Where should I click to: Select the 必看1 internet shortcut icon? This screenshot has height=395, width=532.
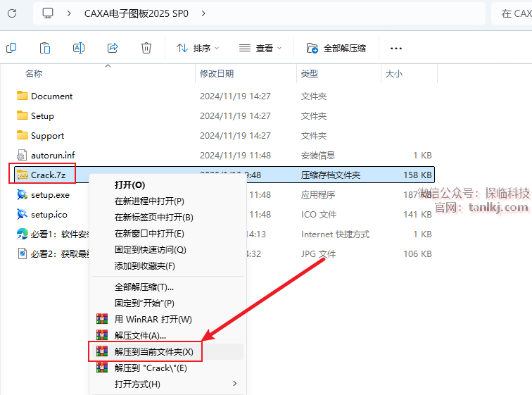click(x=23, y=234)
